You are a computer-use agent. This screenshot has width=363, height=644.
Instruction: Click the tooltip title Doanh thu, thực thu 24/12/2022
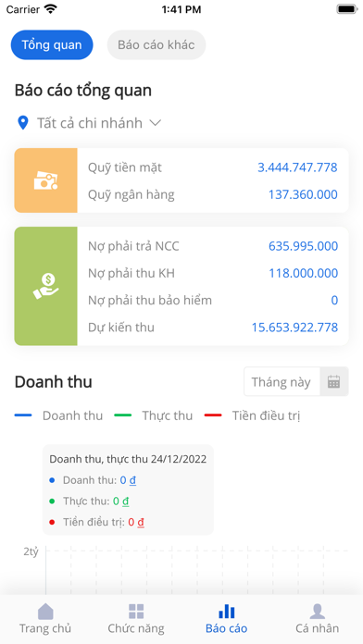pyautogui.click(x=128, y=459)
